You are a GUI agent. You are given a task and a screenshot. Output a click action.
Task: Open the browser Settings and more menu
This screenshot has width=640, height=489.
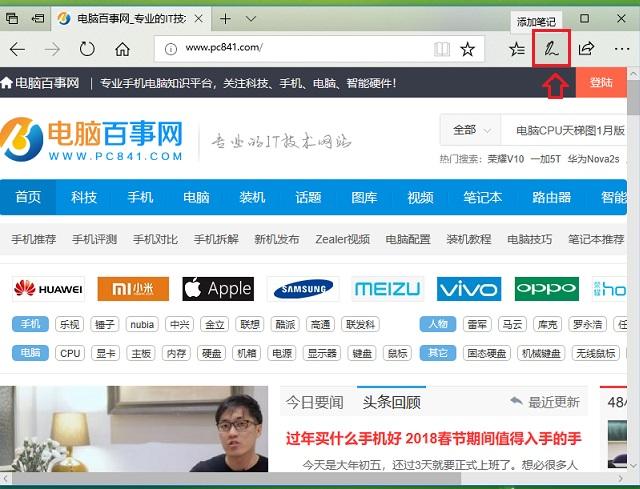[x=622, y=49]
